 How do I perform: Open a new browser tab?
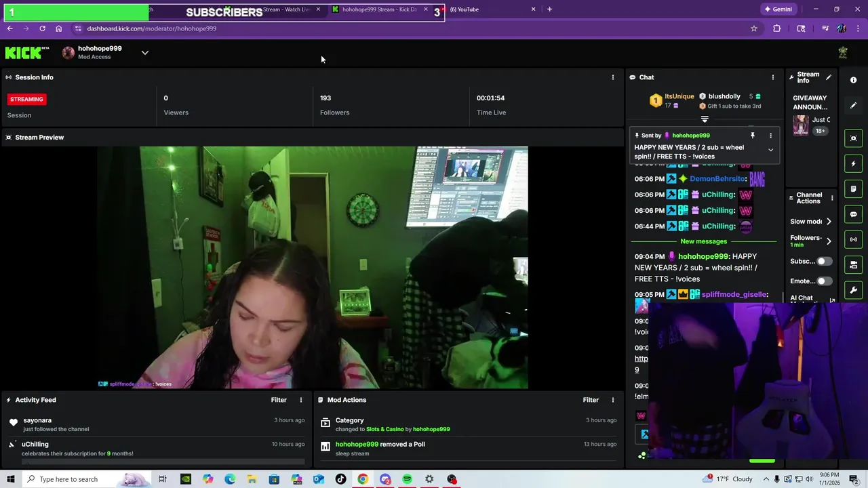point(549,9)
